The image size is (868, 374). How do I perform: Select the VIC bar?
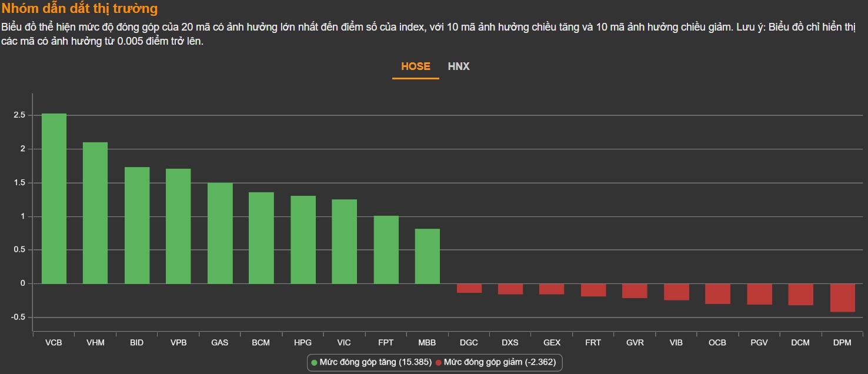pos(344,242)
